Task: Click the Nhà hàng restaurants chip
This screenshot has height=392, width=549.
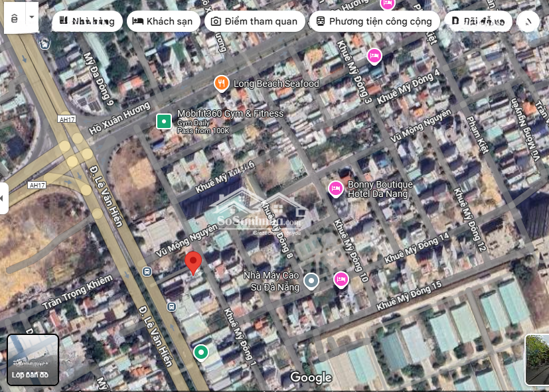Action: click(86, 21)
